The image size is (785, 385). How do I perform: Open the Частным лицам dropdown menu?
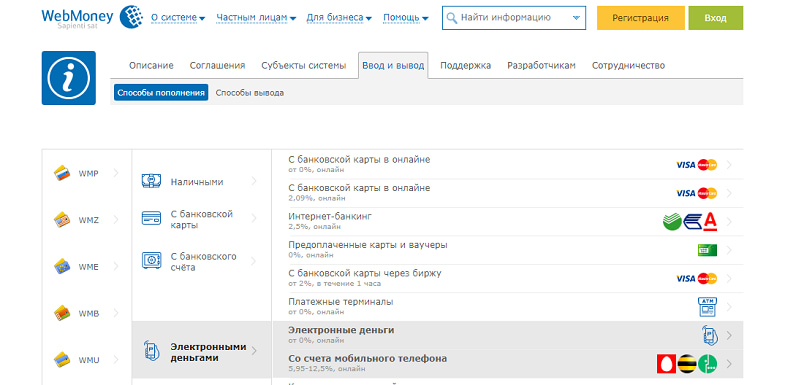pos(256,18)
